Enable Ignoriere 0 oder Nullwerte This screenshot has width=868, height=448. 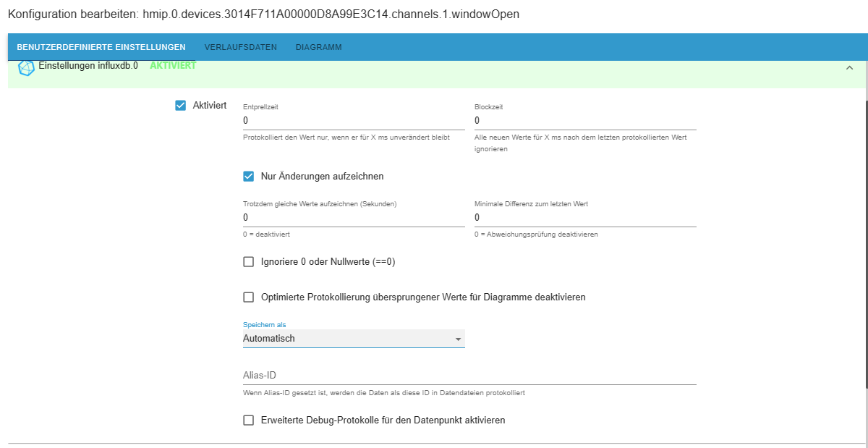[249, 262]
